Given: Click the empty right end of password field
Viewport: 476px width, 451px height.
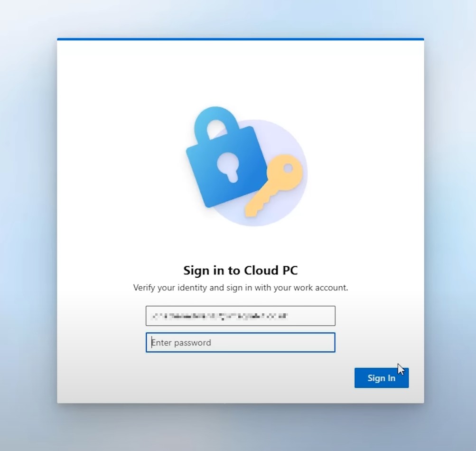Looking at the screenshot, I should tap(304, 343).
